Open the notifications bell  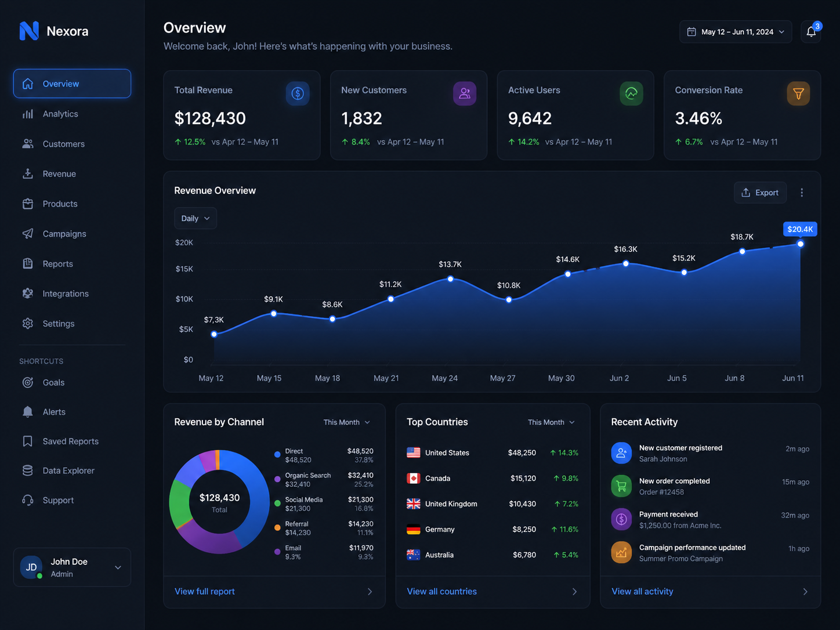coord(811,32)
